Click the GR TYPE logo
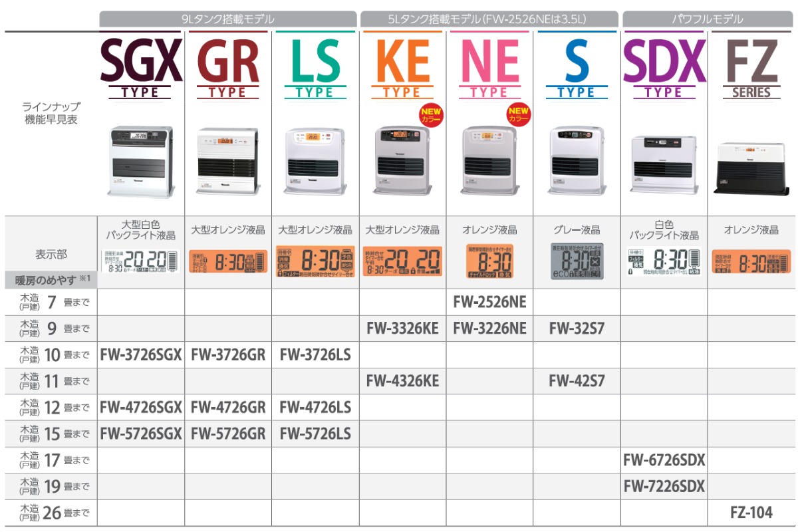 pyautogui.click(x=227, y=68)
